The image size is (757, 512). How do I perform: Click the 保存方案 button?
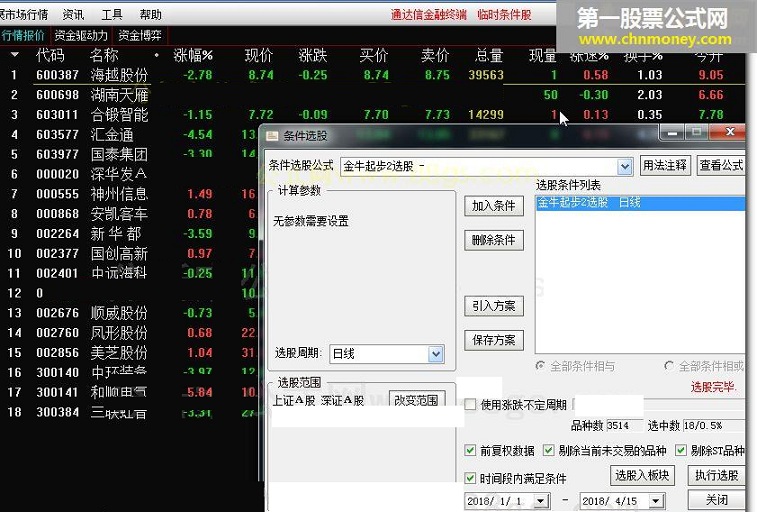tap(494, 340)
